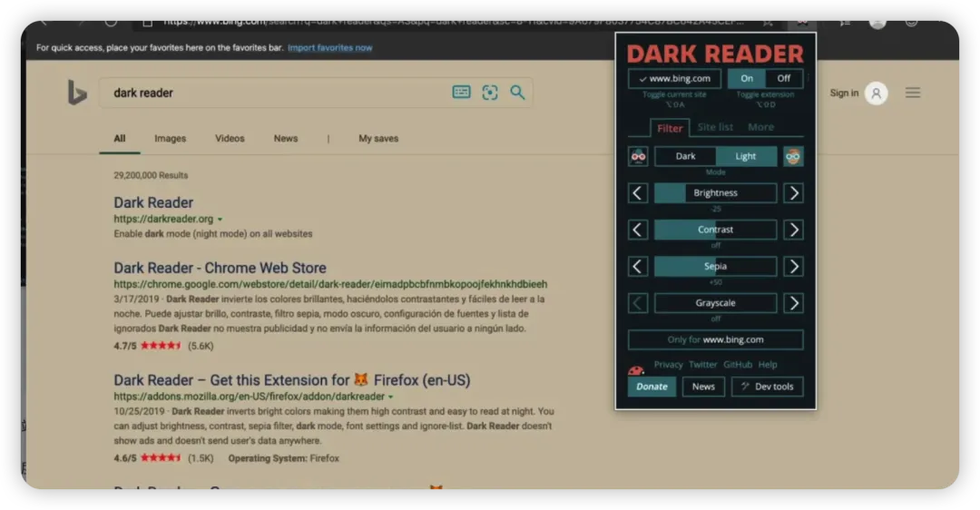Increase Brightness with the right arrow
The image size is (980, 510).
point(793,193)
